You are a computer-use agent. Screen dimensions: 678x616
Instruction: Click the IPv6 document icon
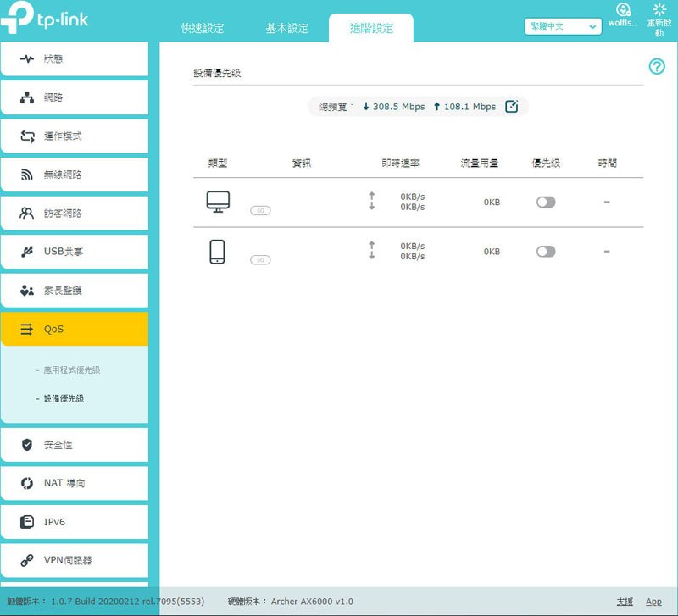[27, 522]
